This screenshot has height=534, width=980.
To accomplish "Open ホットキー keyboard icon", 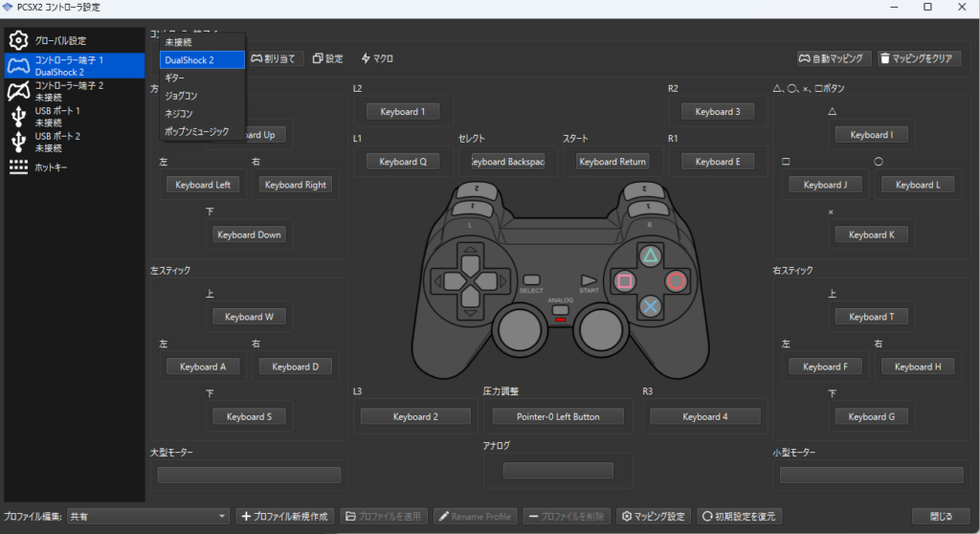I will pyautogui.click(x=18, y=167).
